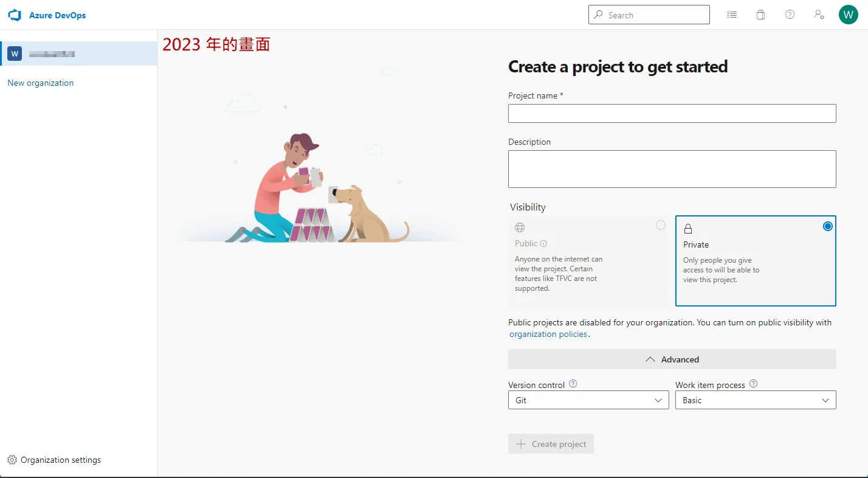This screenshot has width=868, height=478.
Task: Open the Marketplace shopping bag icon
Action: [760, 15]
